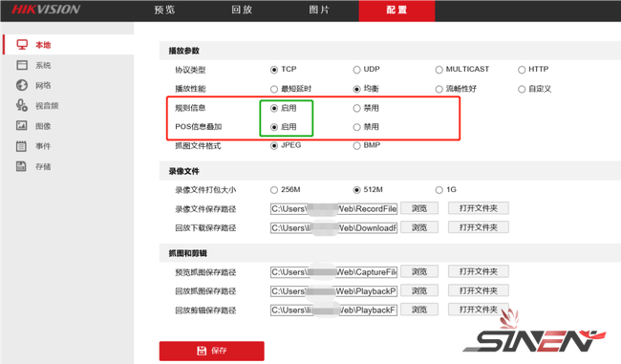This screenshot has height=364, width=621.
Task: Disable POS信息叠加 with 禁用 radio
Action: (x=357, y=127)
